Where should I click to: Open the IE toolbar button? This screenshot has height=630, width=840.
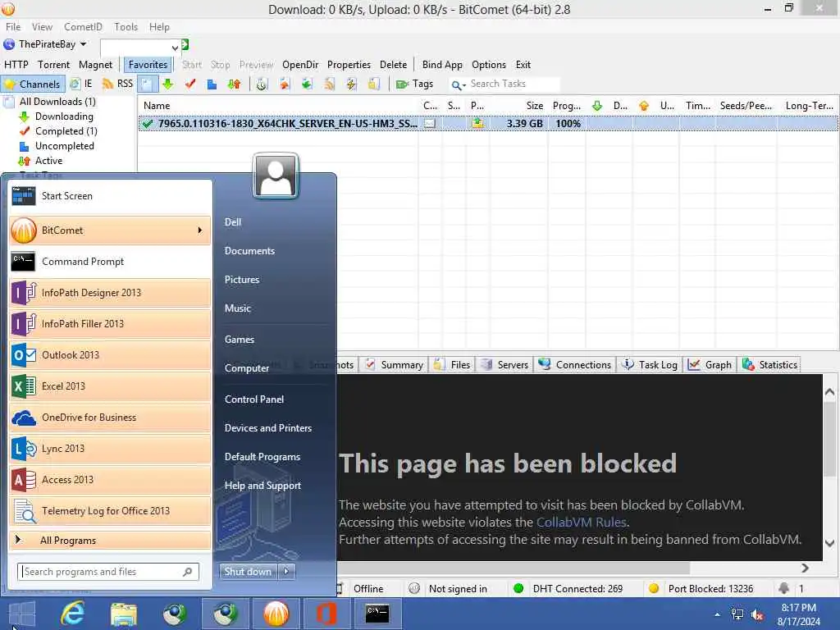click(81, 84)
